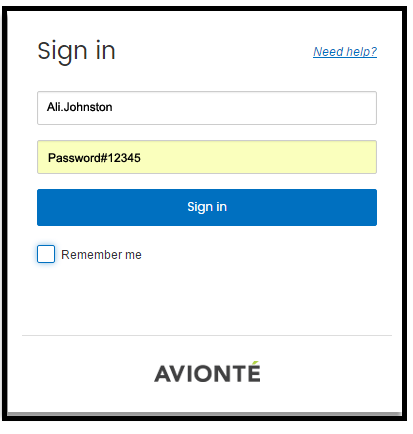Submit credentials with the Sign in button

207,207
